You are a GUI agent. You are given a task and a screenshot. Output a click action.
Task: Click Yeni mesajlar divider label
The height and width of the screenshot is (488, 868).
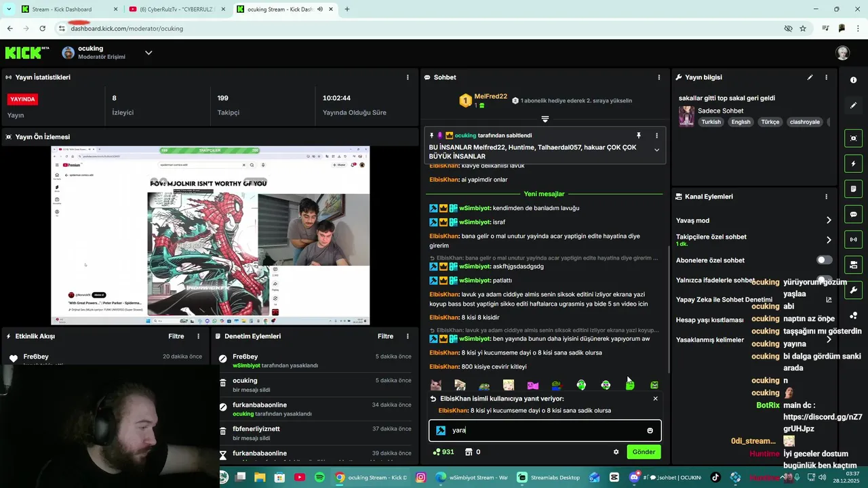click(x=544, y=195)
